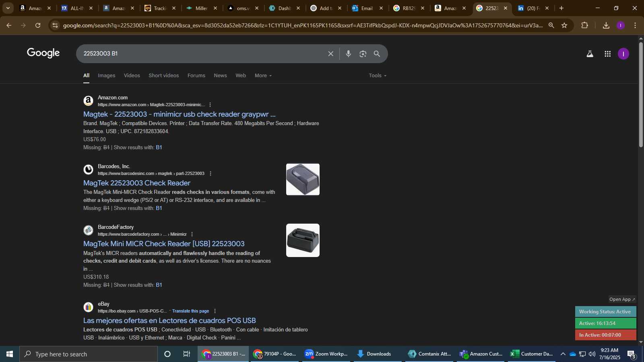644x362 pixels.
Task: Open MagTek Mini MICR Check Reader link
Action: [x=164, y=244]
